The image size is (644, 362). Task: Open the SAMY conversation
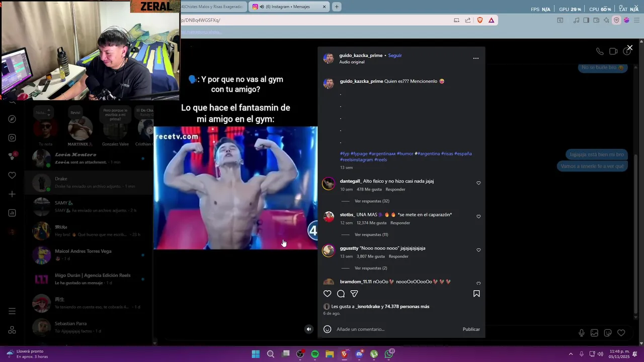pos(89,207)
